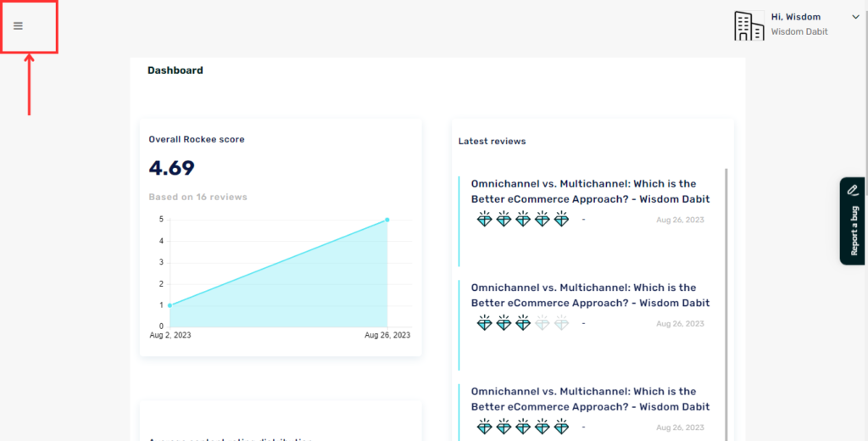Image resolution: width=868 pixels, height=441 pixels.
Task: Click third diamond in the second review rating
Action: pyautogui.click(x=523, y=322)
